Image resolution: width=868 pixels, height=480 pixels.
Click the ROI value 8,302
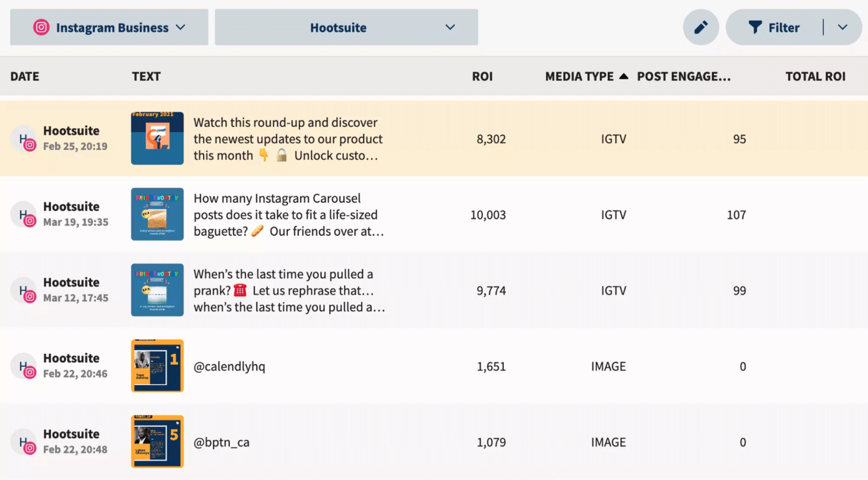tap(491, 139)
